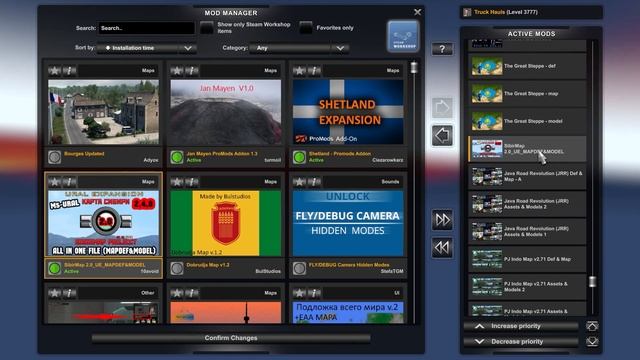The height and width of the screenshot is (360, 640).
Task: Select Ural Expansion SibirMap thumbnail
Action: click(x=104, y=223)
